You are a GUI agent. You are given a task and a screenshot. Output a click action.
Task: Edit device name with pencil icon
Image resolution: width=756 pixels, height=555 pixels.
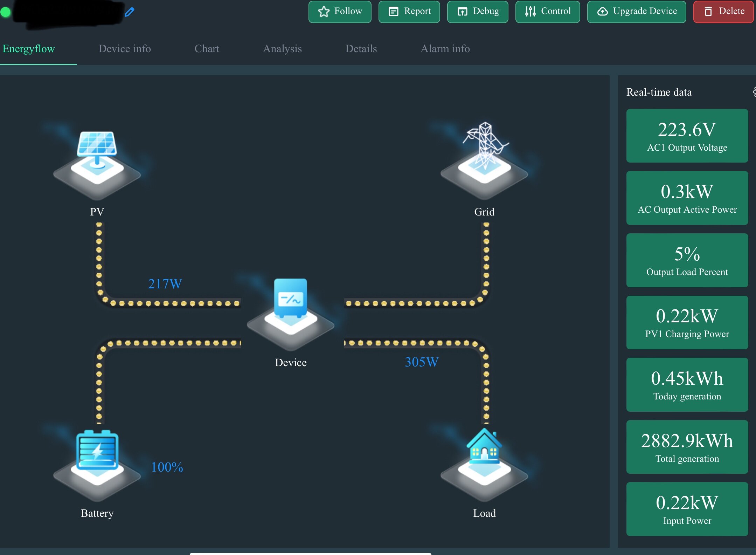click(130, 12)
